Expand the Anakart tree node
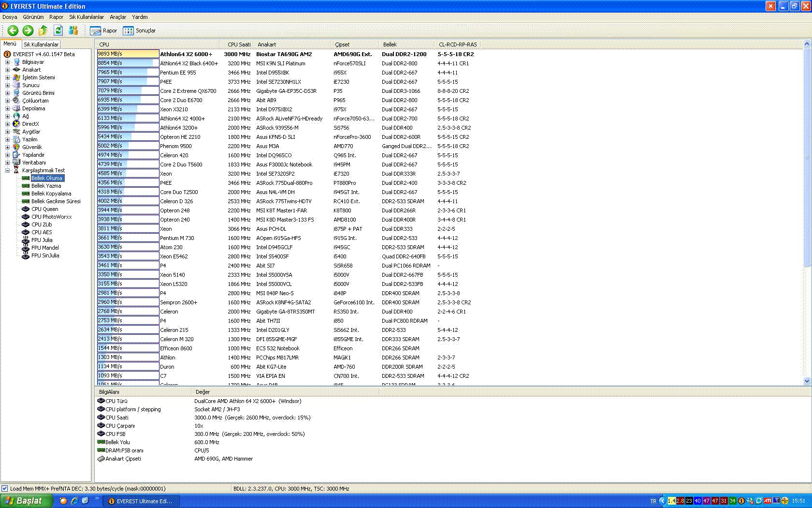The width and height of the screenshot is (812, 508). 7,70
